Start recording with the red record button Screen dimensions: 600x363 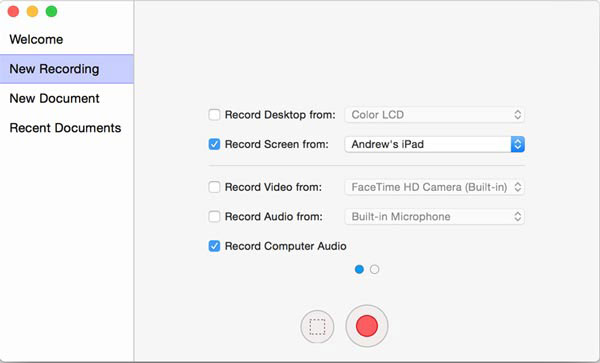click(x=367, y=326)
